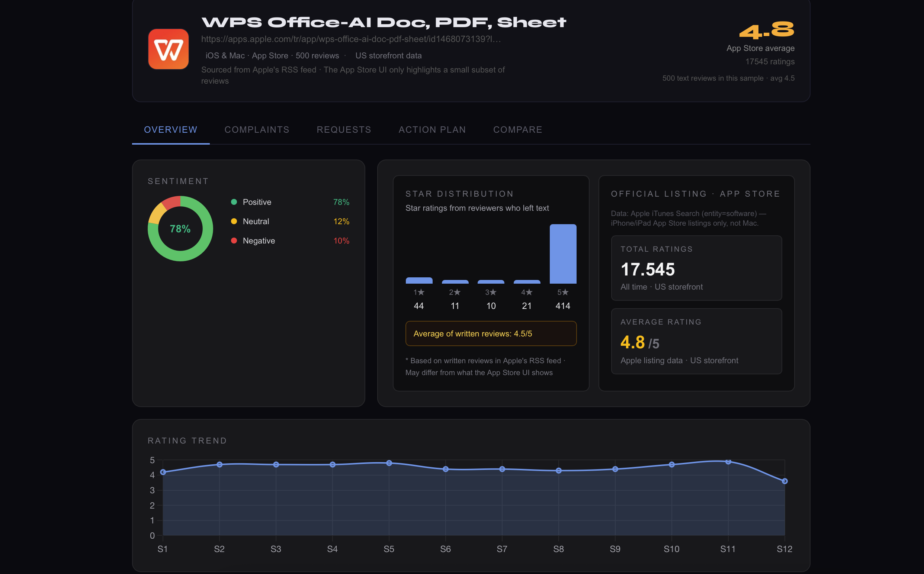
Task: Click the S5 data point on rating trend
Action: [x=389, y=463]
